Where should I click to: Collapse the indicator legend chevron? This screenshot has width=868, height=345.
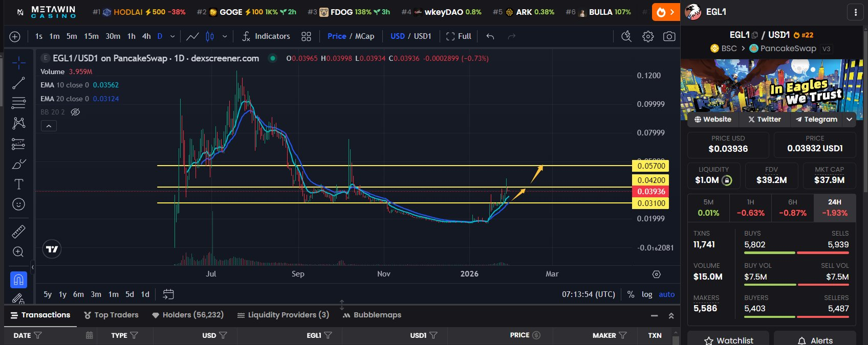(x=49, y=126)
